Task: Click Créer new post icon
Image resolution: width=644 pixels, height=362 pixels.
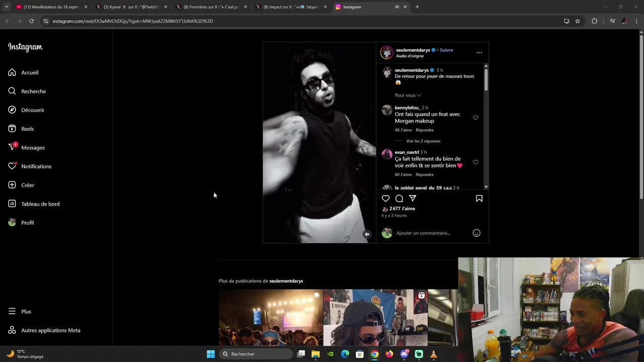Action: pos(12,185)
